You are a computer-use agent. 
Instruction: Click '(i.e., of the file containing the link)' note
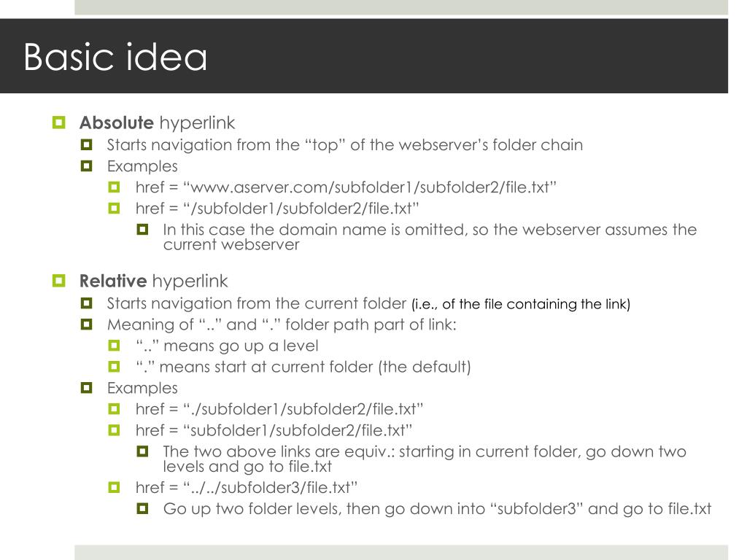point(521,304)
